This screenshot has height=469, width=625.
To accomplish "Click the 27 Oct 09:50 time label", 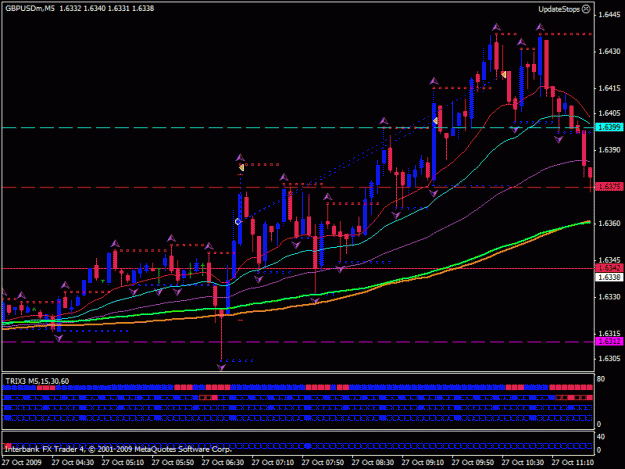I will pyautogui.click(x=473, y=462).
